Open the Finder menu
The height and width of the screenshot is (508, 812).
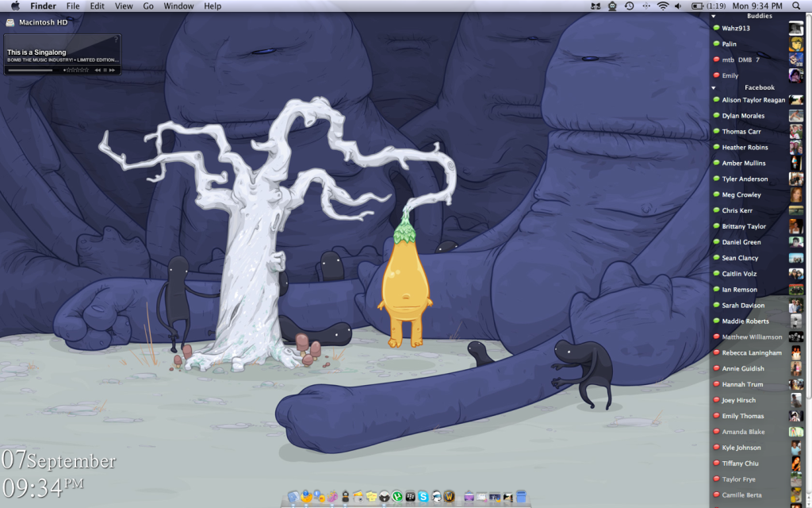(x=43, y=6)
